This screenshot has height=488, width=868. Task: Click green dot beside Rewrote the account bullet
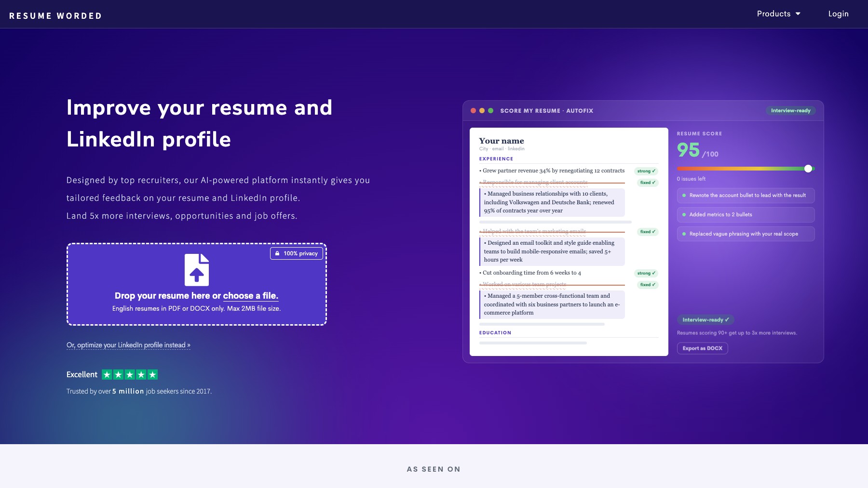[x=684, y=195]
